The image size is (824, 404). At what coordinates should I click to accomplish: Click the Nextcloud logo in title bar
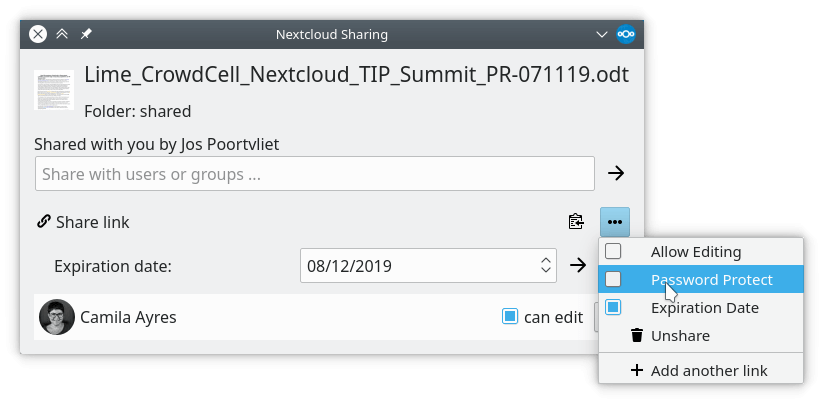pyautogui.click(x=626, y=34)
